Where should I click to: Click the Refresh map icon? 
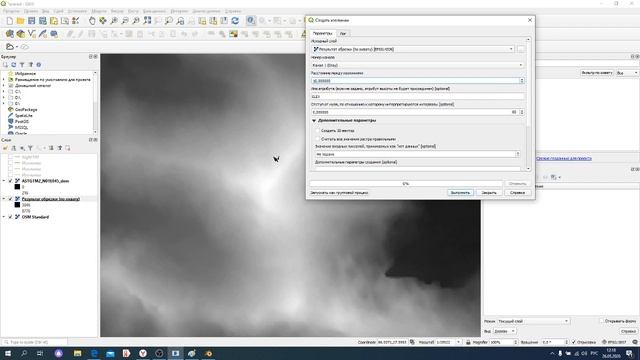point(235,21)
